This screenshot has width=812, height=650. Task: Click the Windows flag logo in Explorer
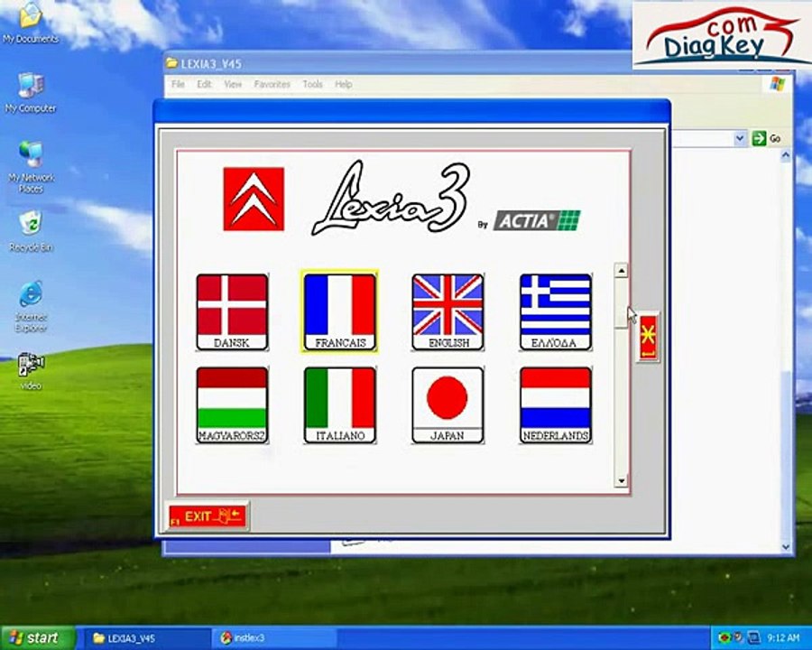point(777,84)
